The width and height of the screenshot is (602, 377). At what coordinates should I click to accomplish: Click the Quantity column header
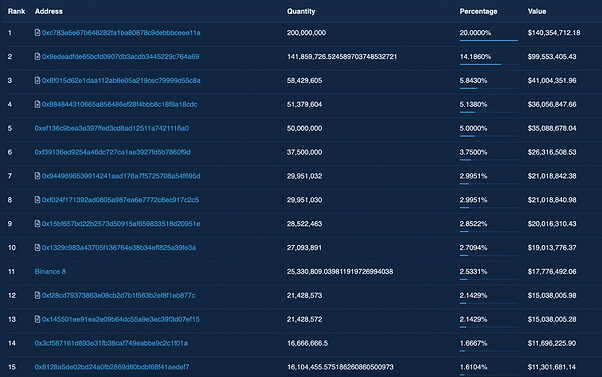[301, 11]
